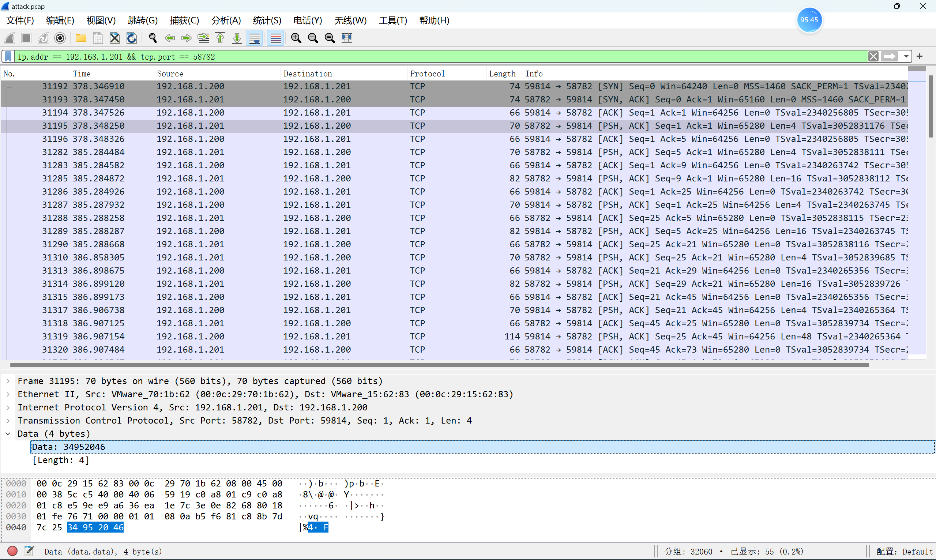Image resolution: width=936 pixels, height=560 pixels.
Task: Add a display filter button with plus
Action: click(920, 57)
